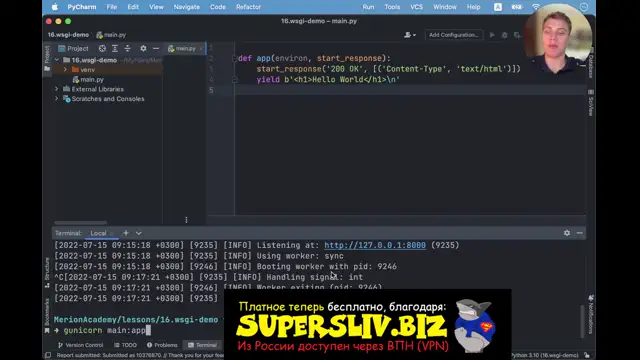Open the Structure tool window

47,272
